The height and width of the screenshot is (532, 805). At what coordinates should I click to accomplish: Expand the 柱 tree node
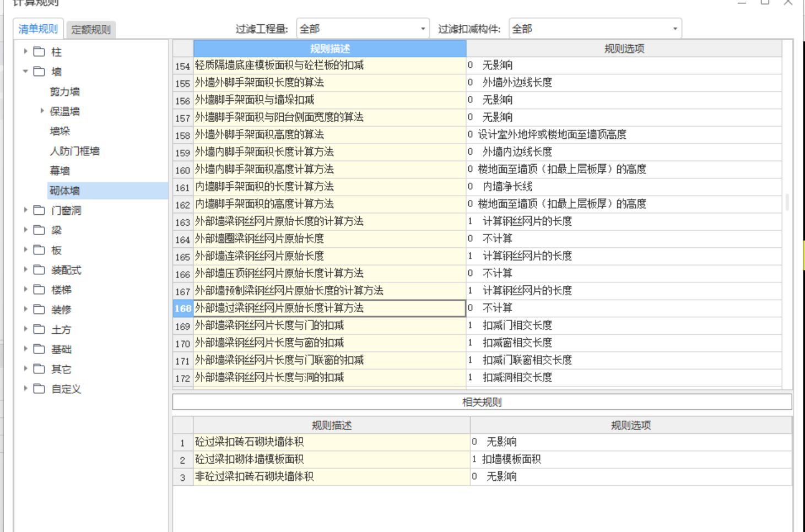click(25, 51)
